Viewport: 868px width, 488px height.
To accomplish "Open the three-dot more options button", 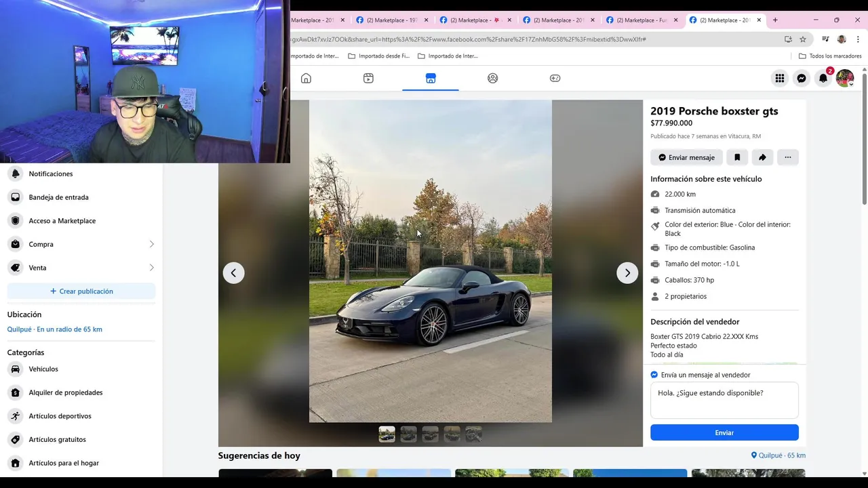I will coord(787,157).
